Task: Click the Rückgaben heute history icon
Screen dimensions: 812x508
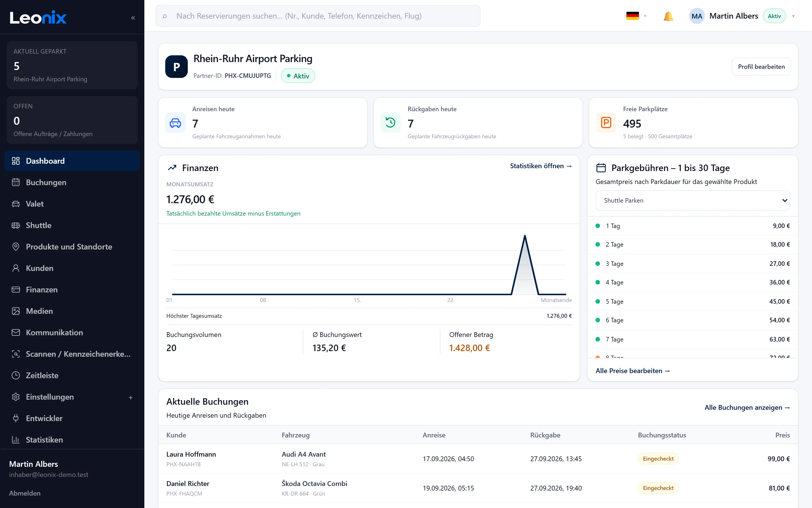Action: (390, 123)
